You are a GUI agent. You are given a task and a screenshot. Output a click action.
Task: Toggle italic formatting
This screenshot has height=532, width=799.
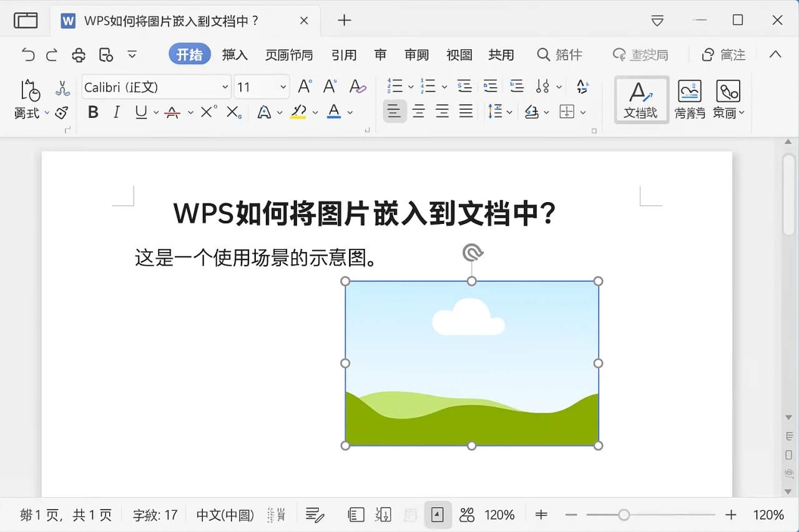(x=116, y=112)
